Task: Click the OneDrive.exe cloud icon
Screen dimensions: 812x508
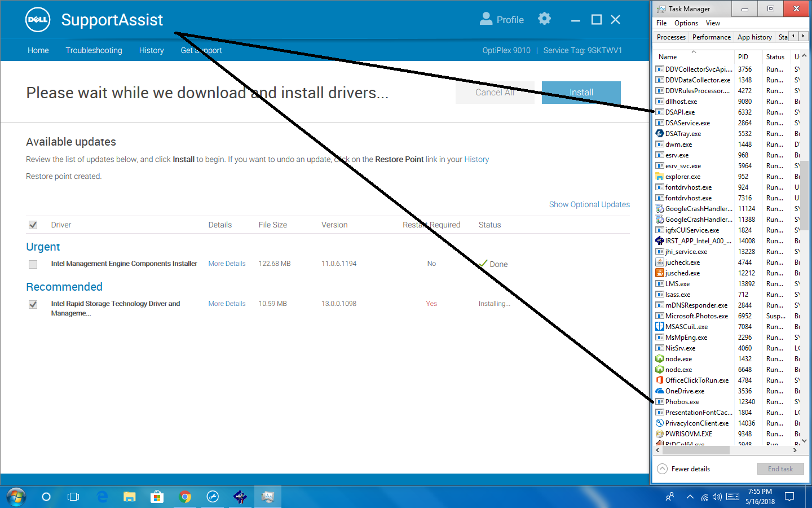Action: (659, 391)
